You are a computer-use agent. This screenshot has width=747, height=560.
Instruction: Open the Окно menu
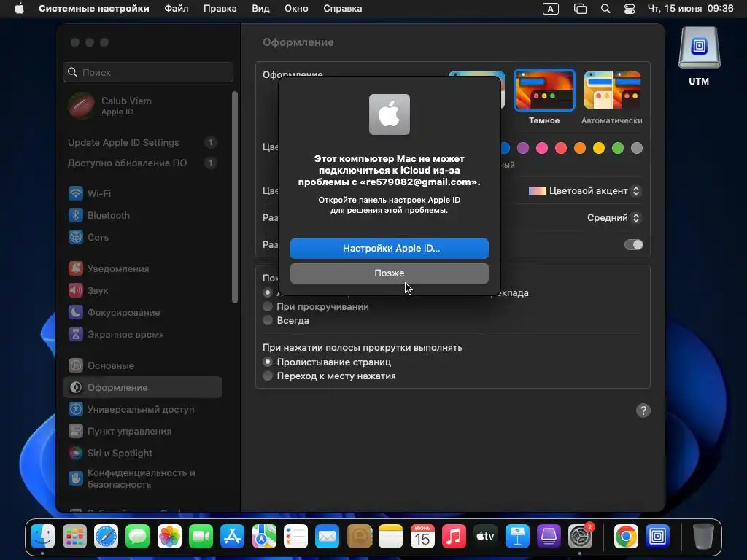click(296, 9)
